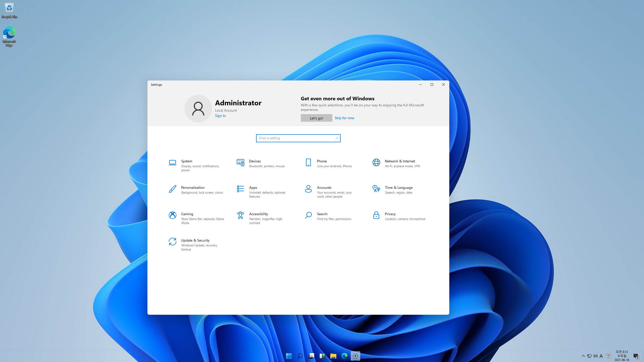Click the Phone settings icon

pyautogui.click(x=308, y=163)
